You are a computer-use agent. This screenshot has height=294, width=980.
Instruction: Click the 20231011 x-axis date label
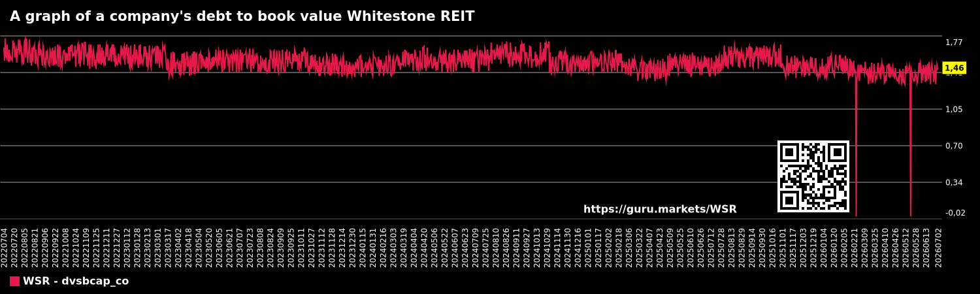pos(302,247)
